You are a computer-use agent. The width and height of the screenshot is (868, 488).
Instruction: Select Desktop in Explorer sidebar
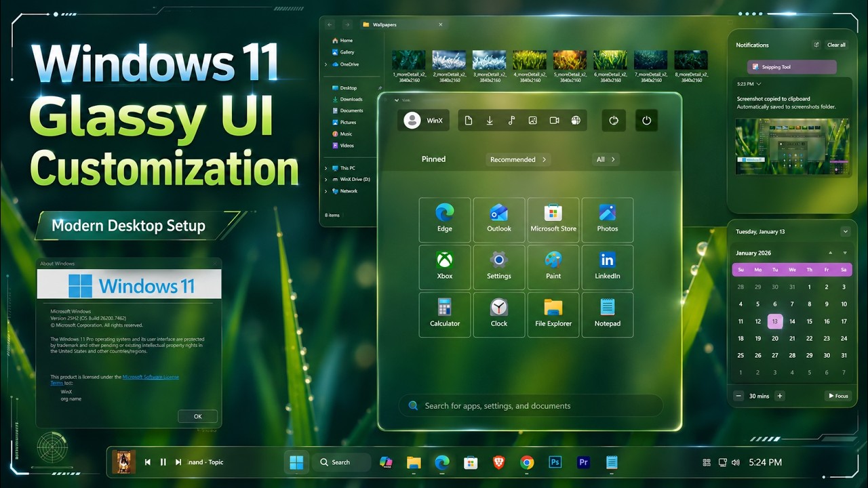[343, 88]
